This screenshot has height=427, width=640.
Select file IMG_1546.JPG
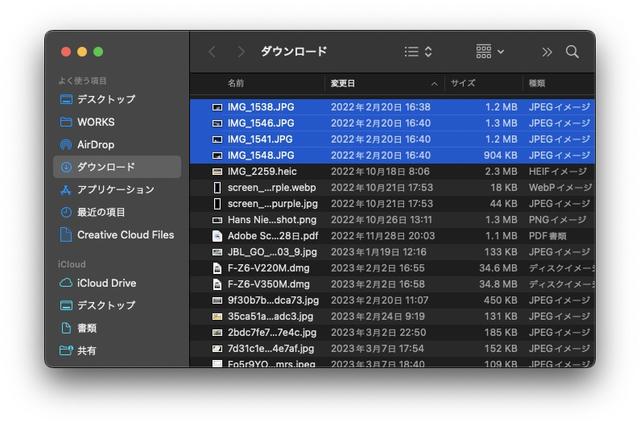tap(392, 123)
